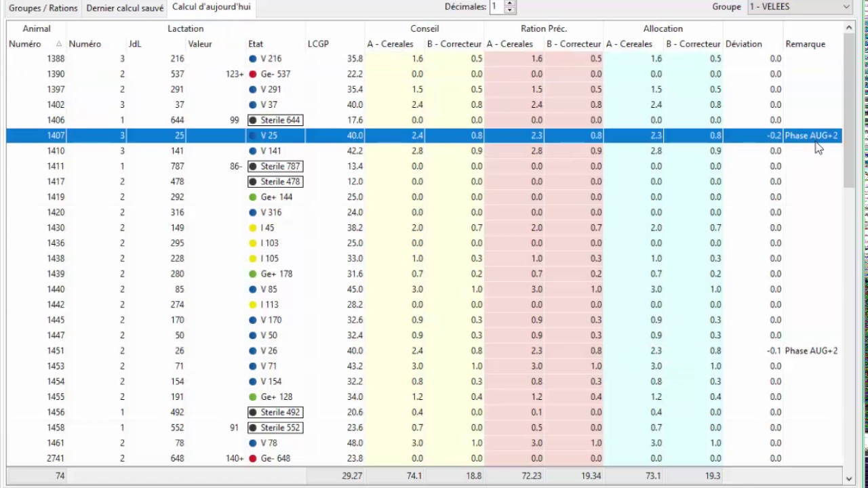This screenshot has width=868, height=488.
Task: Click black status dot for Sterile 644
Action: (x=253, y=120)
